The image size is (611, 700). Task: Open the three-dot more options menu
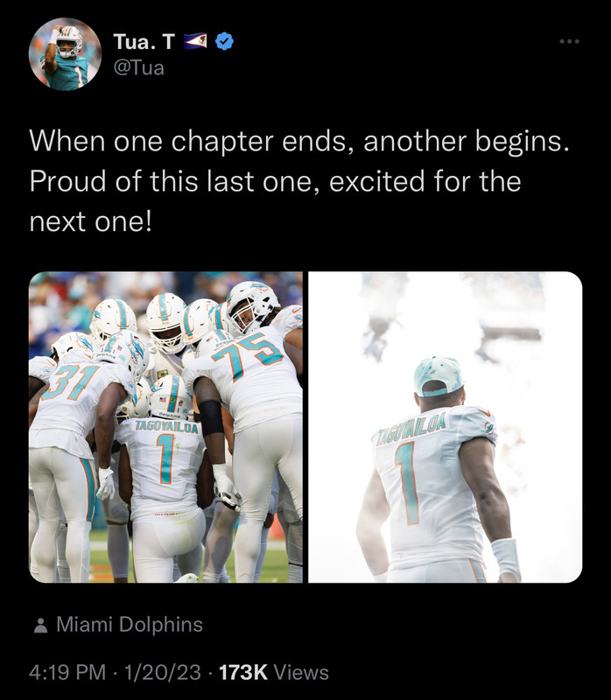570,41
